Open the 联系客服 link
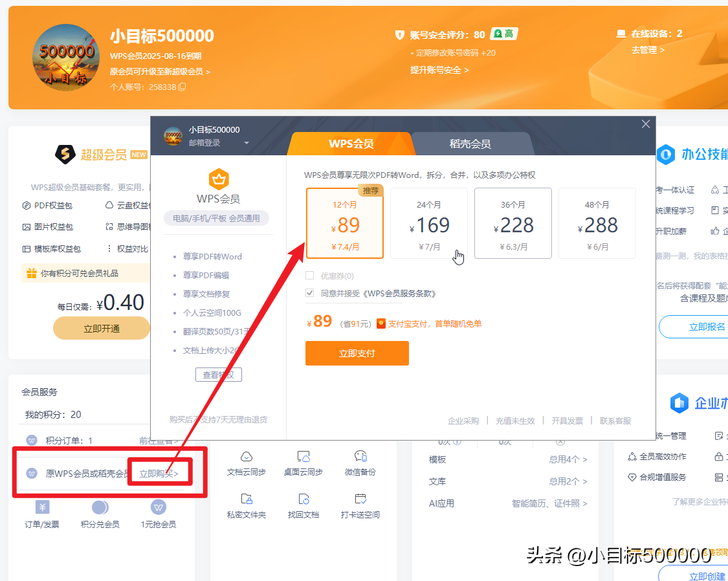 click(615, 421)
